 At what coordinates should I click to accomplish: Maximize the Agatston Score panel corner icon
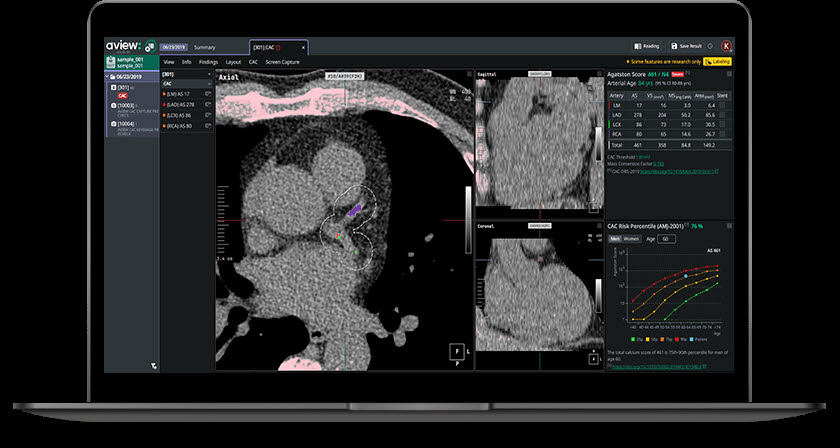click(729, 74)
